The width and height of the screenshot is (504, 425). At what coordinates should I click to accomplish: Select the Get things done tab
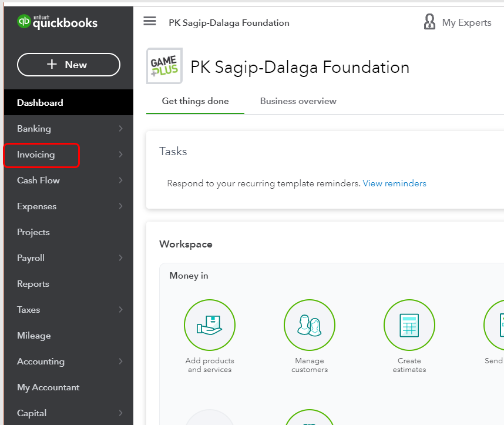pos(195,101)
